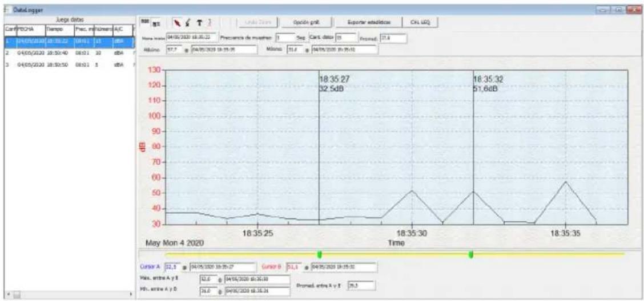
Task: Click the Hora inicio date field
Action: coord(192,38)
